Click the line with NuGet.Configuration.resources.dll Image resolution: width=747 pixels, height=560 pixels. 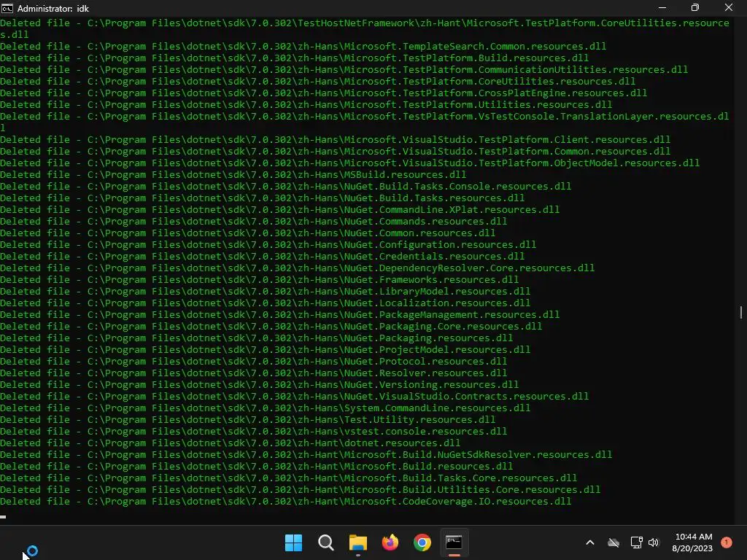(x=268, y=245)
